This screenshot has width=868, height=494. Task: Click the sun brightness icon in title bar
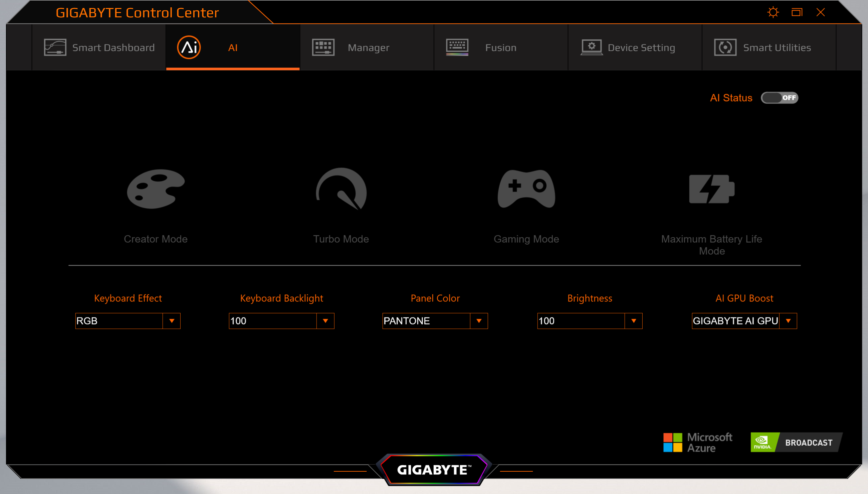click(773, 13)
